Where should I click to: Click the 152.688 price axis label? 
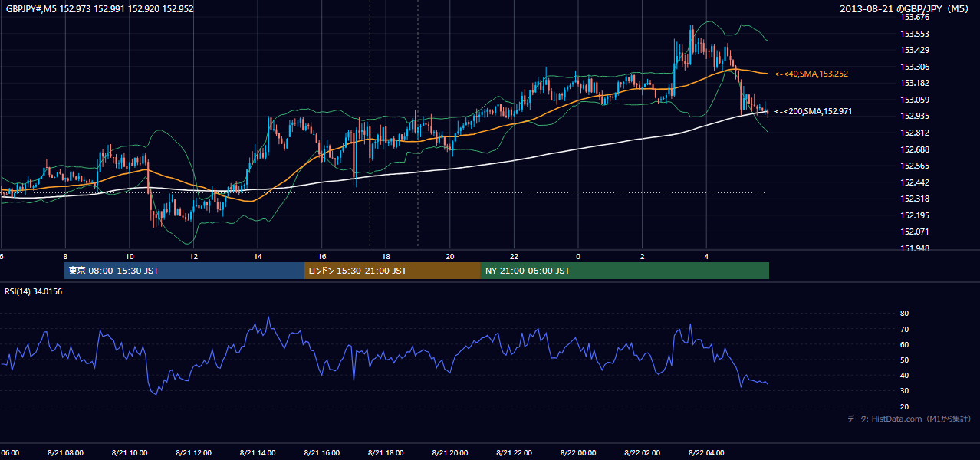(914, 149)
